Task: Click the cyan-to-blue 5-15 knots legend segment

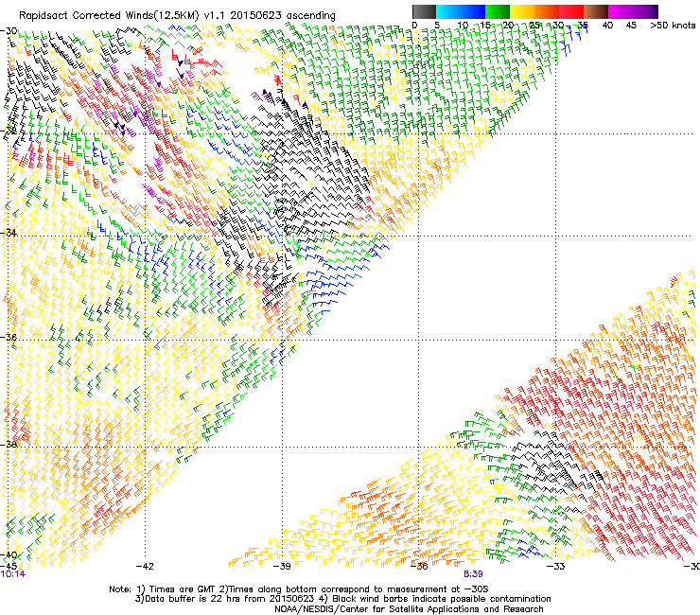Action: pos(461,11)
